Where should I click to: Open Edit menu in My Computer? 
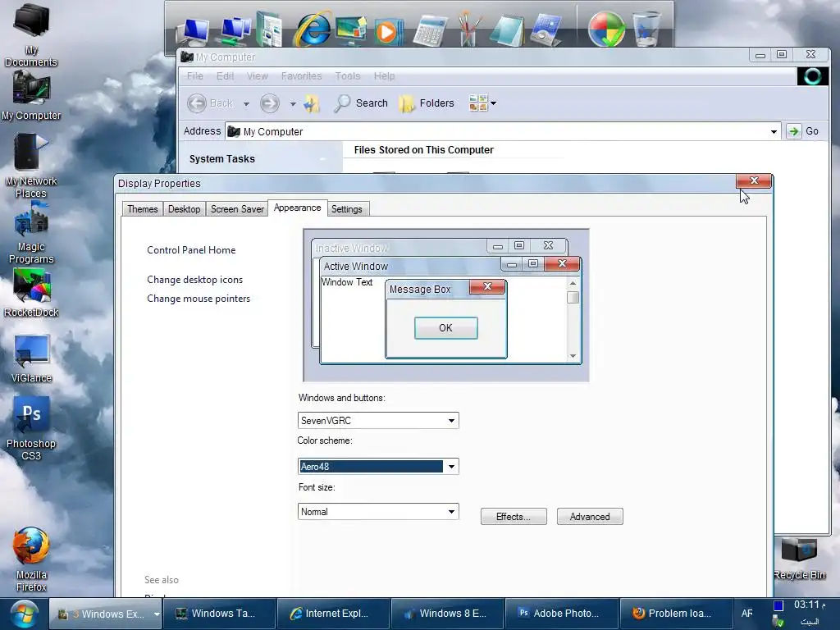[x=225, y=76]
